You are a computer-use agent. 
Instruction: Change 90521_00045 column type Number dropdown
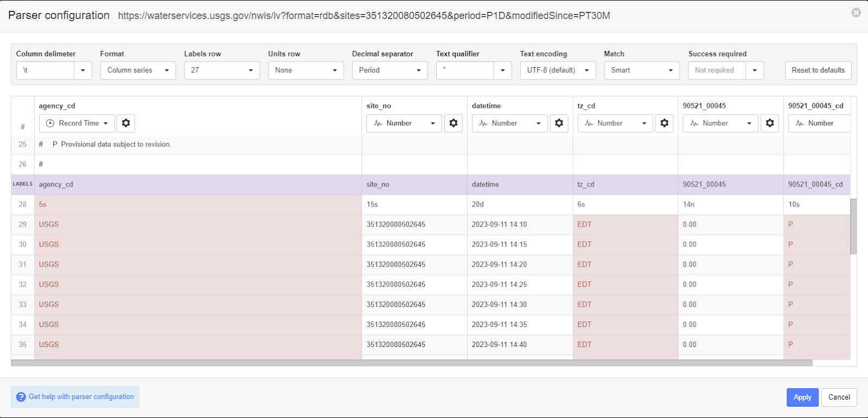coord(720,123)
